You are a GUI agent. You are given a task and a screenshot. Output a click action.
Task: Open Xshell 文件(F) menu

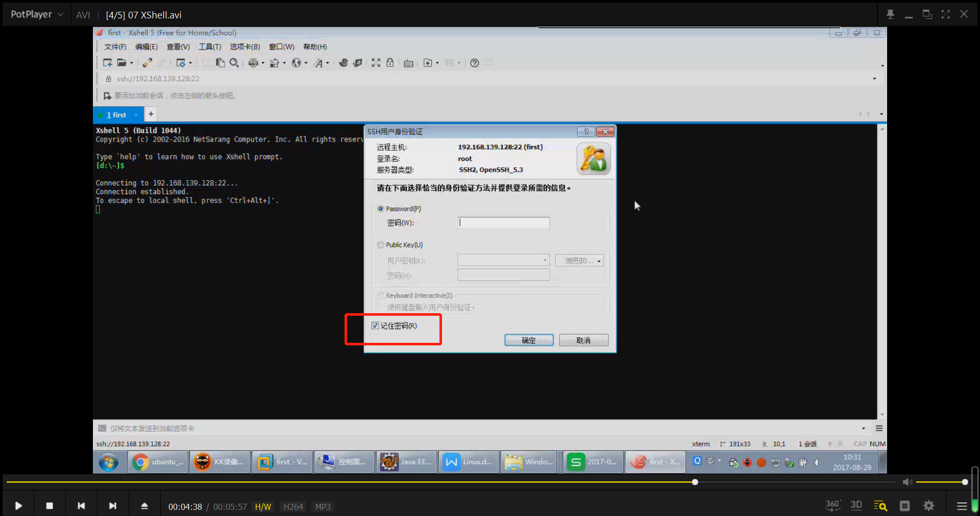[115, 46]
